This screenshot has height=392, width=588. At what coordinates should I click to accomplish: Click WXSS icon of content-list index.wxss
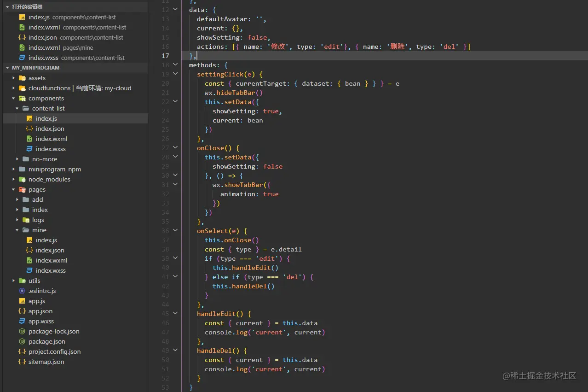point(29,149)
